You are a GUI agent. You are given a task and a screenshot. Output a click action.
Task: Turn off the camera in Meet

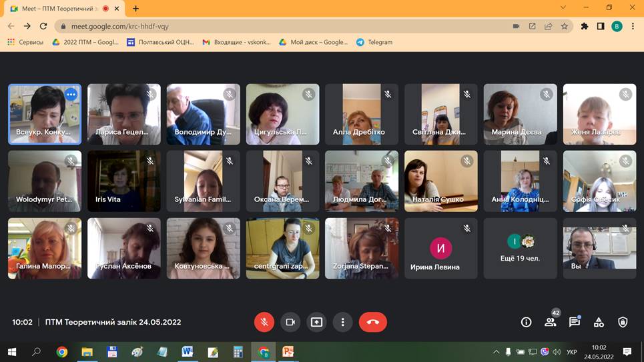tap(290, 322)
